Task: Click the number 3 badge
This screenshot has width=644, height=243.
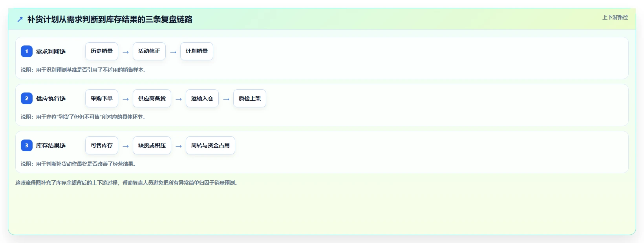Action: pos(27,145)
